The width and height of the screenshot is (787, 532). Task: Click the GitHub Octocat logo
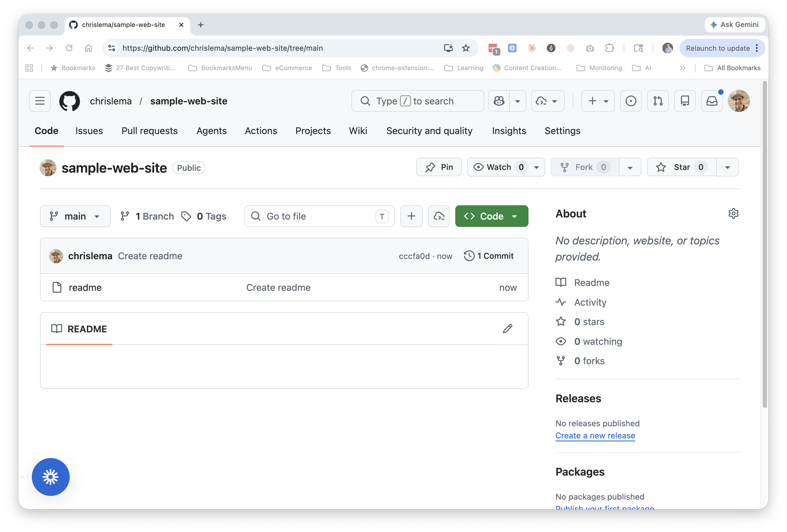[x=69, y=101]
